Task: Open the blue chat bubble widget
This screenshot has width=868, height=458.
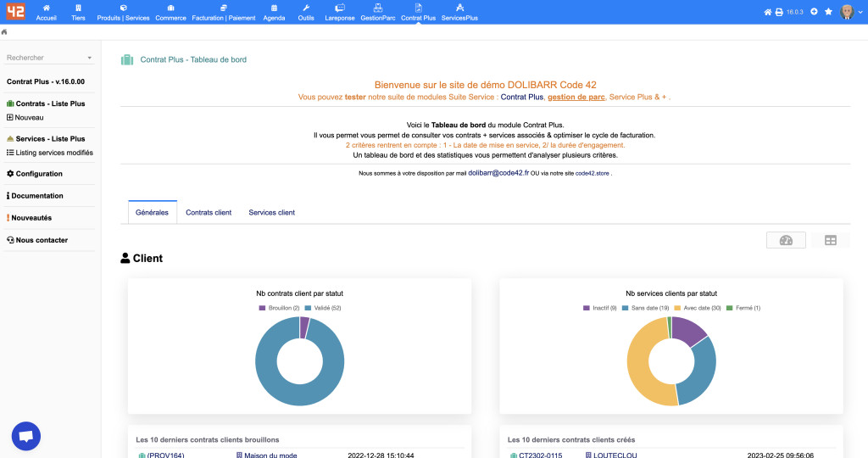Action: (x=26, y=436)
